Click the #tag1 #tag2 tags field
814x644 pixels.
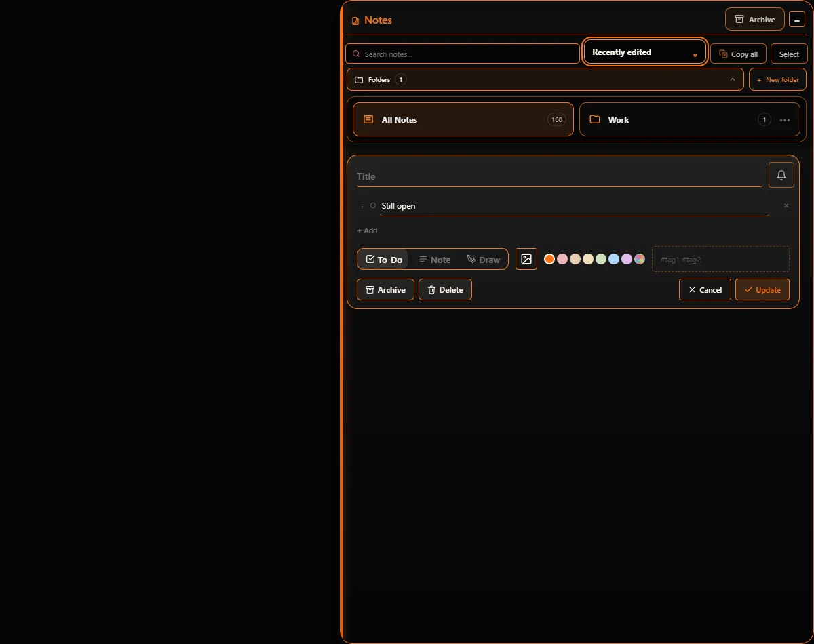point(720,259)
